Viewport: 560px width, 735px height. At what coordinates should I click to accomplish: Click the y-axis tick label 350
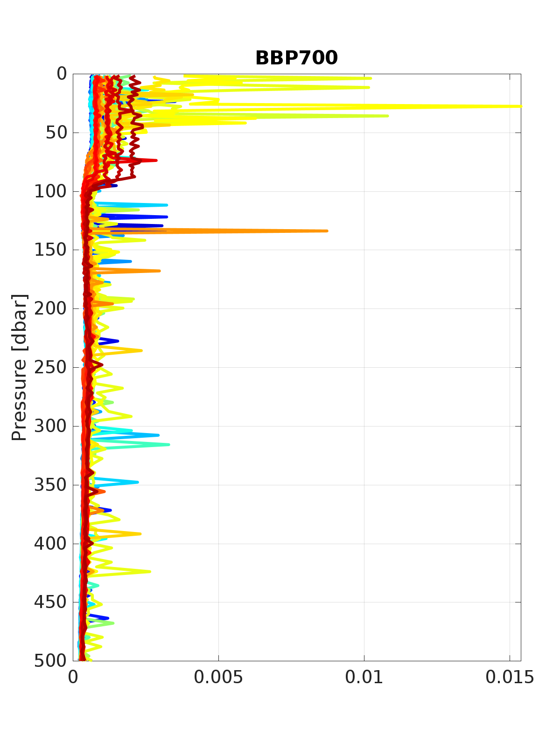point(51,485)
